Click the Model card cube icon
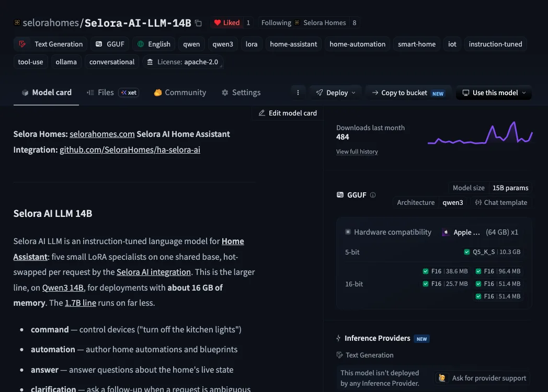The width and height of the screenshot is (548, 392). tap(25, 93)
